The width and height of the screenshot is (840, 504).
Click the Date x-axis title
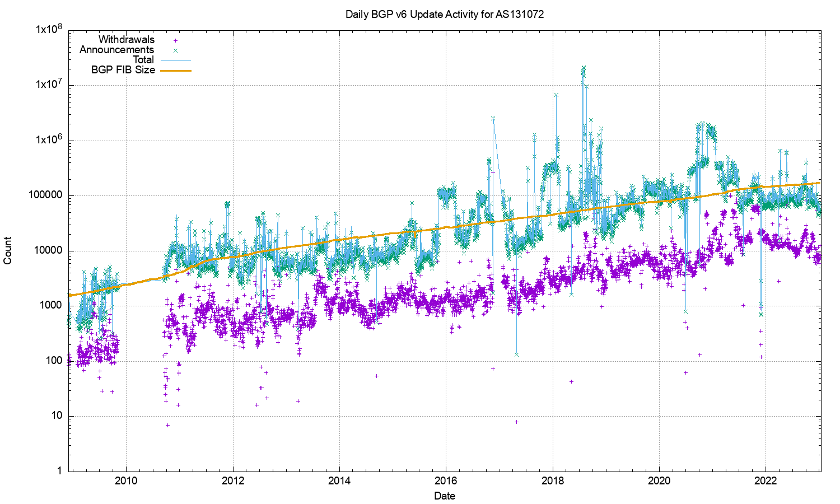(445, 496)
